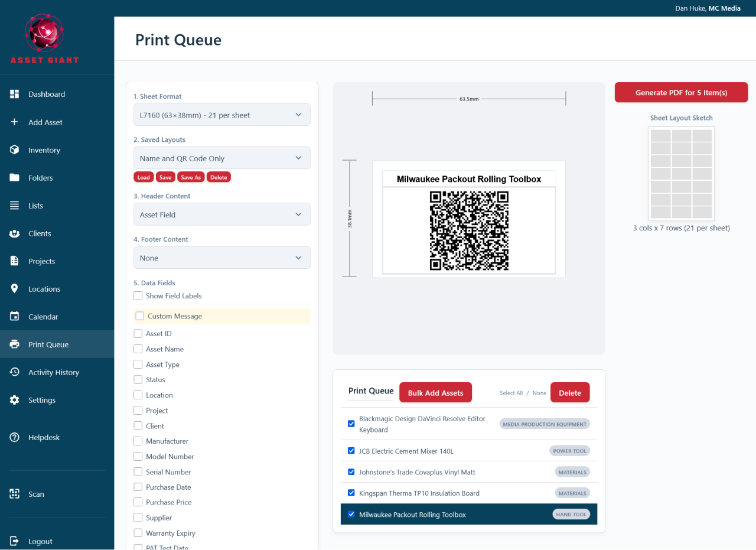Click the Dashboard grid icon in sidebar

tap(15, 94)
